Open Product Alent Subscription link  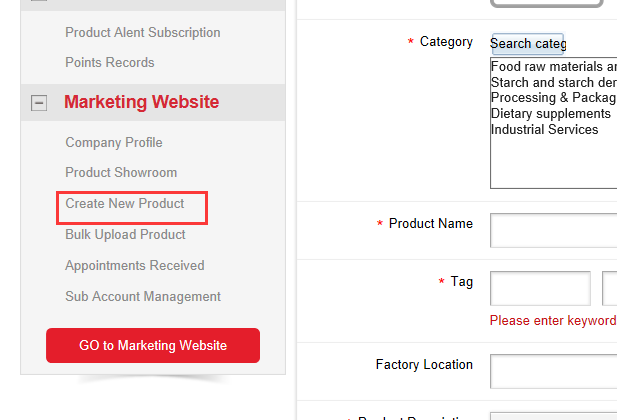tap(143, 32)
